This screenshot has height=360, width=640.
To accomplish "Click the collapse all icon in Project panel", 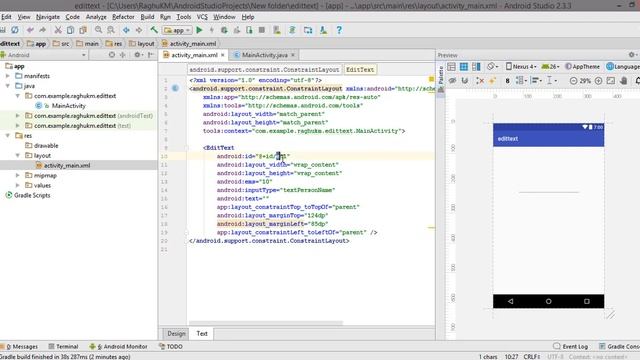I will pos(122,55).
